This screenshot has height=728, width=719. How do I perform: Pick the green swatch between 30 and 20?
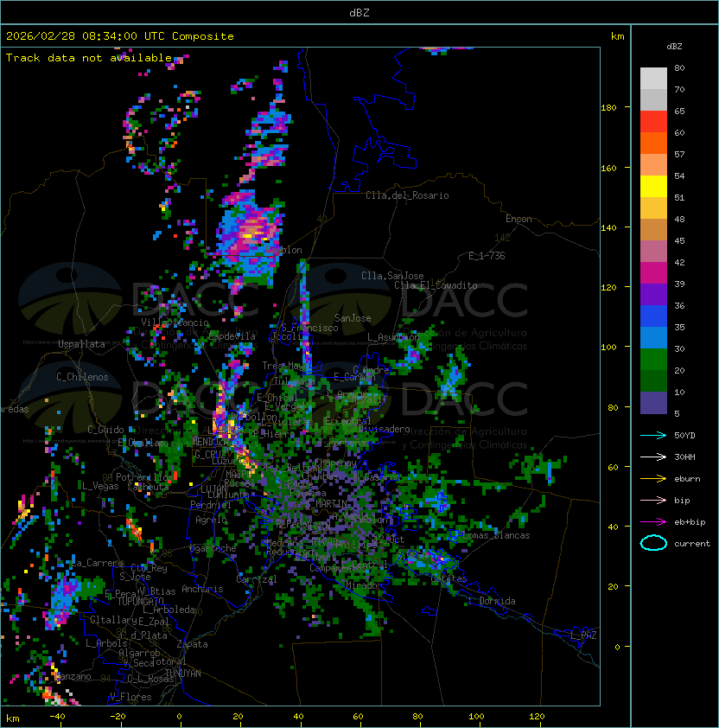(653, 360)
